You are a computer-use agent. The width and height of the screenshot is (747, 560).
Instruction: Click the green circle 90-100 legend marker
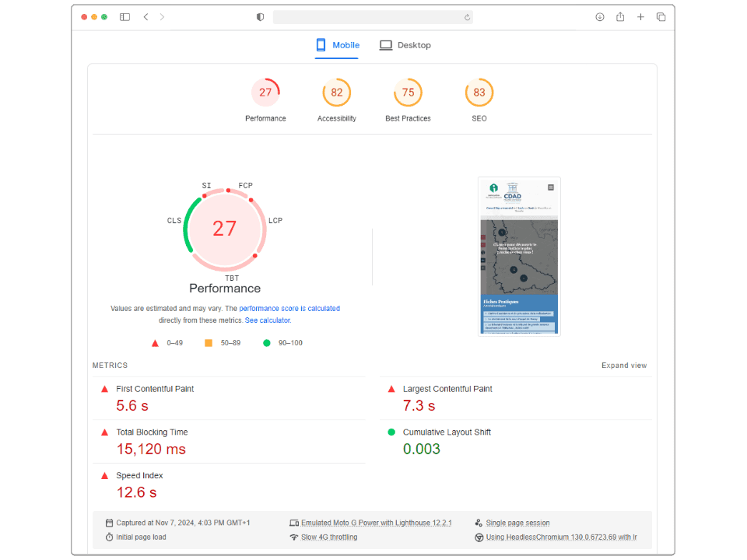[268, 342]
